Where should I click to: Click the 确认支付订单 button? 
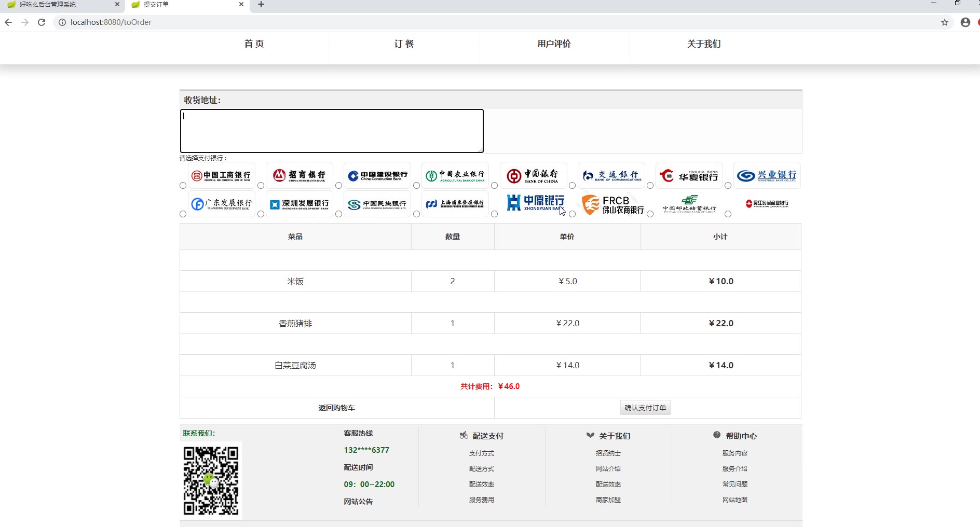pos(645,408)
